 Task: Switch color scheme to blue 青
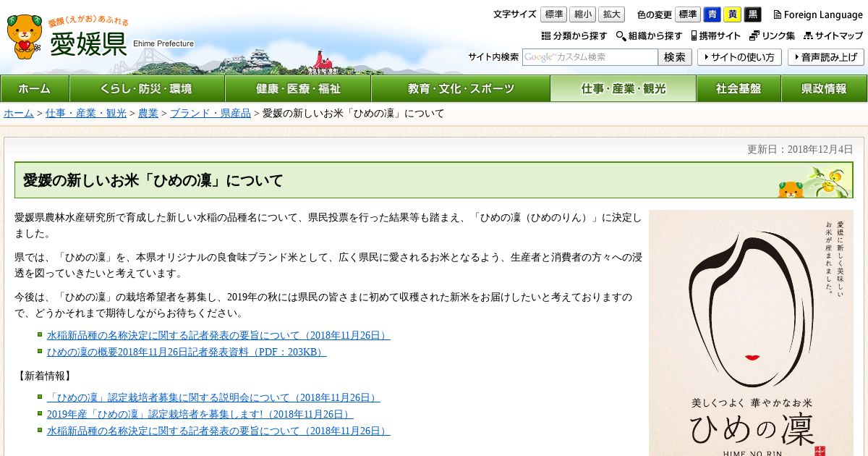[x=712, y=14]
